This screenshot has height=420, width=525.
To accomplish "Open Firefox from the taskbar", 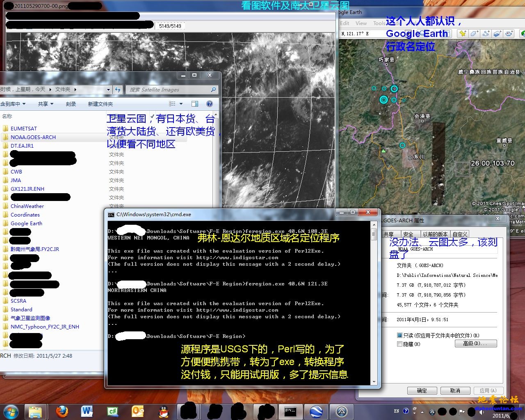I will tap(62, 411).
